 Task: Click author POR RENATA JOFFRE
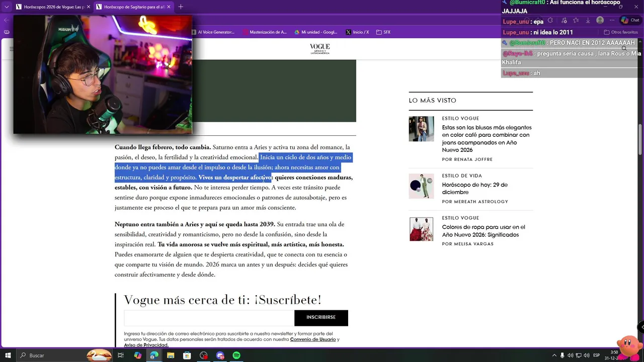click(467, 159)
